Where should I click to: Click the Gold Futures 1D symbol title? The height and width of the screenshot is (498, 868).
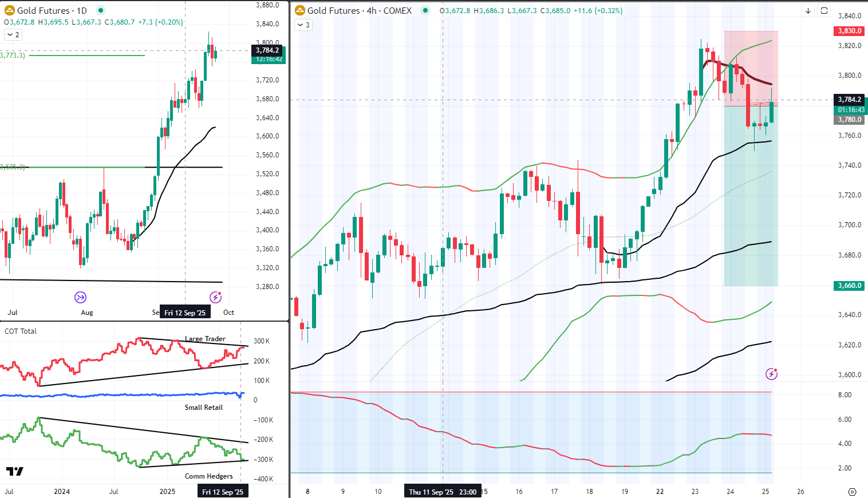click(x=52, y=10)
